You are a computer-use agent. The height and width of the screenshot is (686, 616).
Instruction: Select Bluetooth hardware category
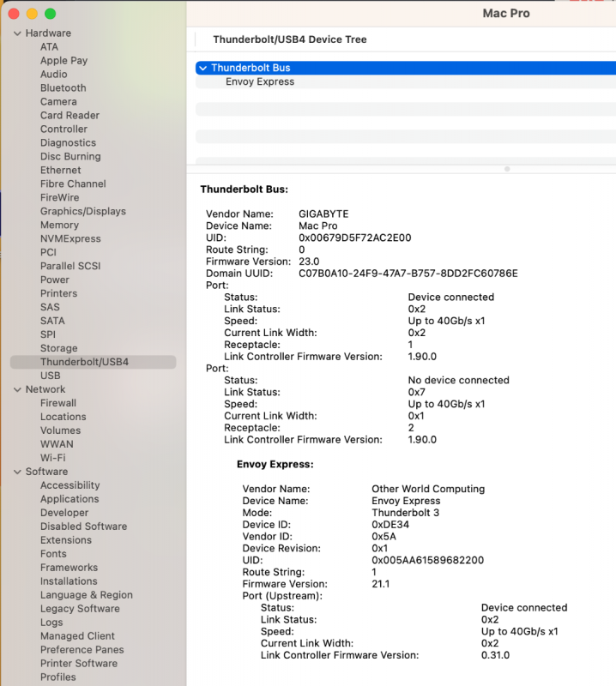tap(63, 88)
